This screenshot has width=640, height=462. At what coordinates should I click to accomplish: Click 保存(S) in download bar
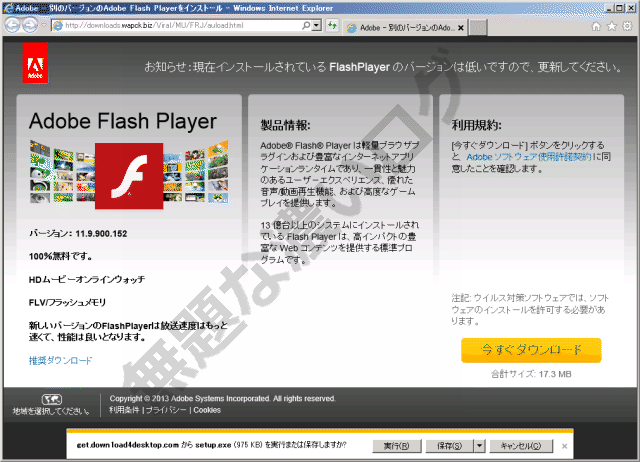coord(449,446)
